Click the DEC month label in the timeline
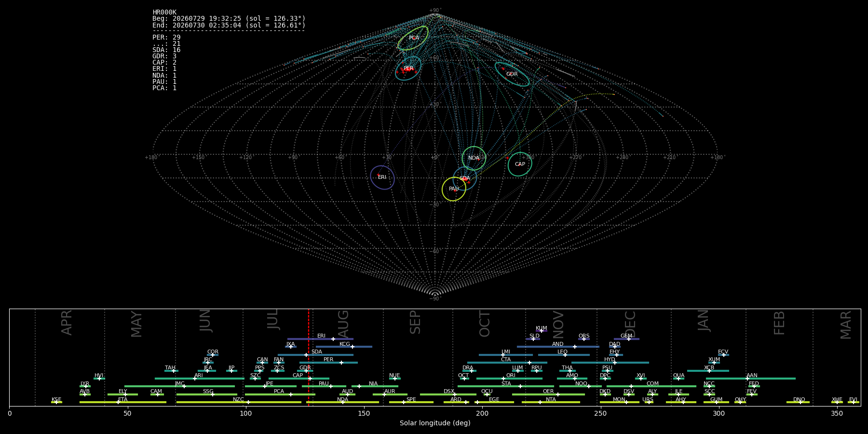 pos(630,324)
